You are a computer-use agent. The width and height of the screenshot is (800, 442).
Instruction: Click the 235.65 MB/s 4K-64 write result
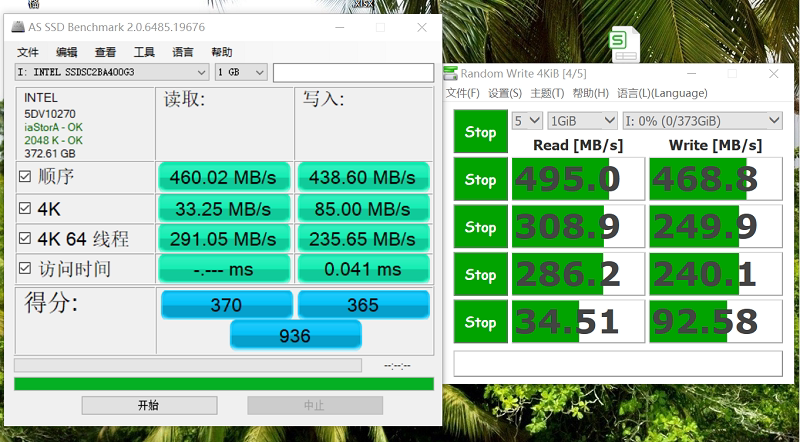pos(363,239)
